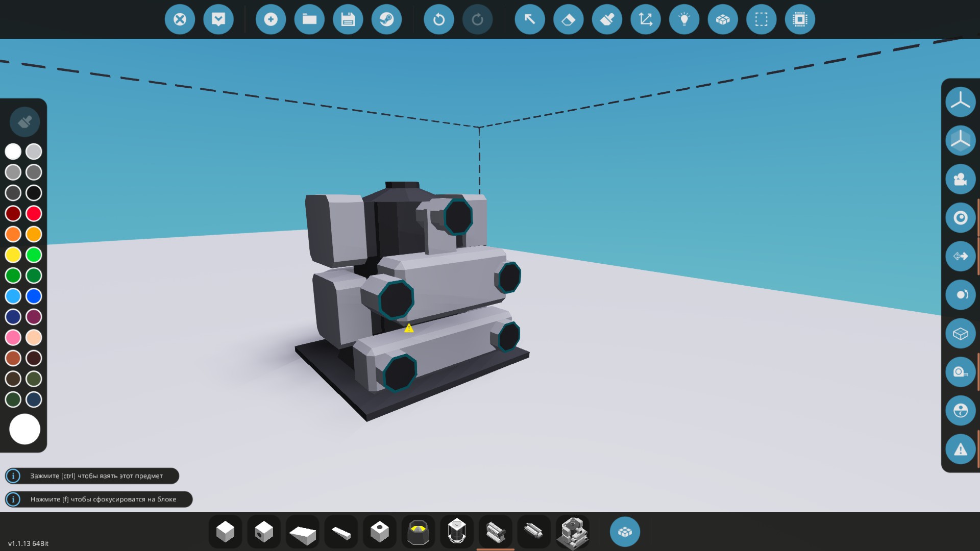Select the dashed rectangle area selection tool
980x551 pixels.
[761, 19]
